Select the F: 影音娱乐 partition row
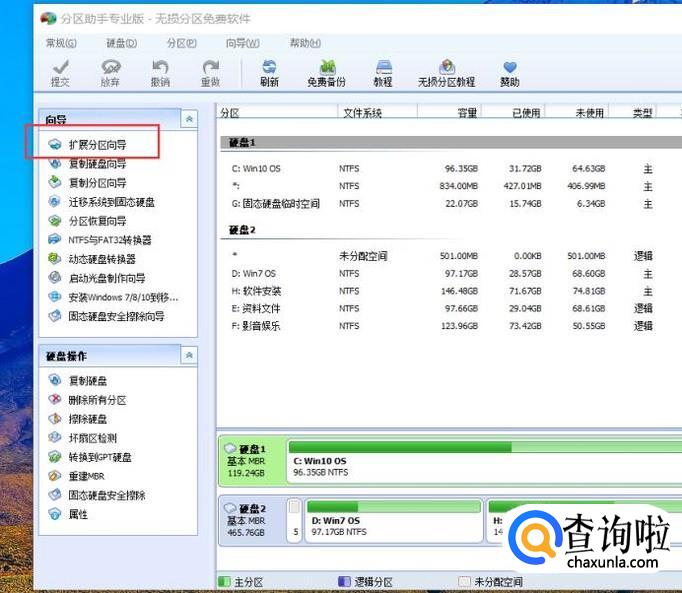 coord(449,326)
